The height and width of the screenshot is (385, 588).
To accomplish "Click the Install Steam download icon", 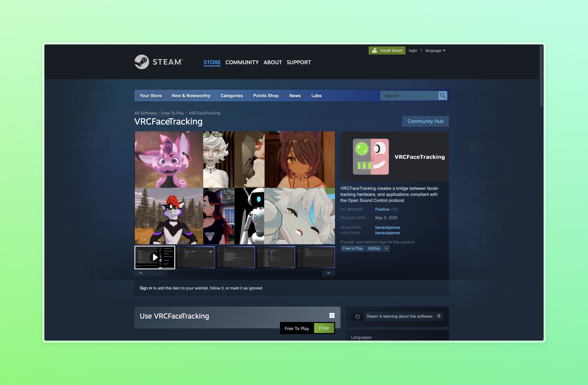I will pos(375,50).
